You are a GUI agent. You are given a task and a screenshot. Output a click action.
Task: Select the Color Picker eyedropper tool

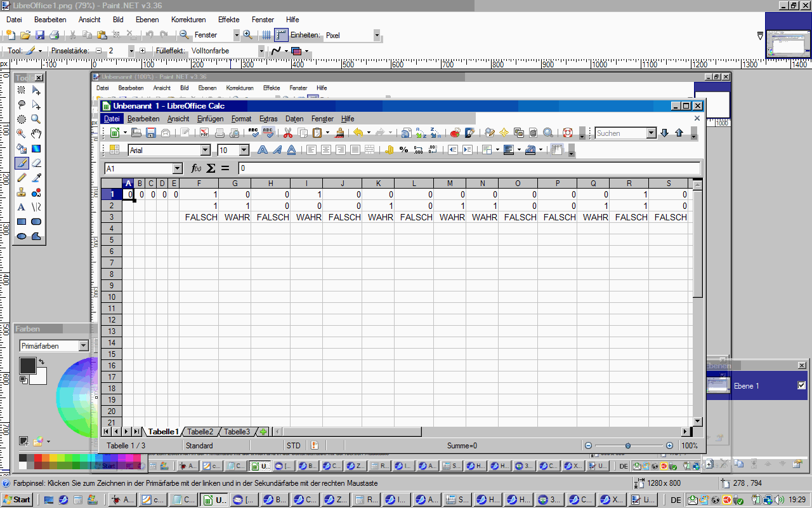[36, 178]
